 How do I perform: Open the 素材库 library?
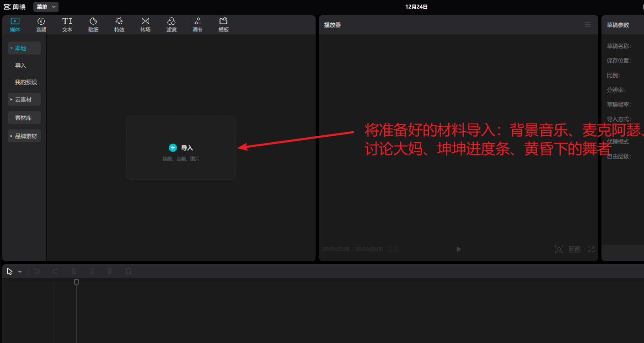tap(24, 118)
